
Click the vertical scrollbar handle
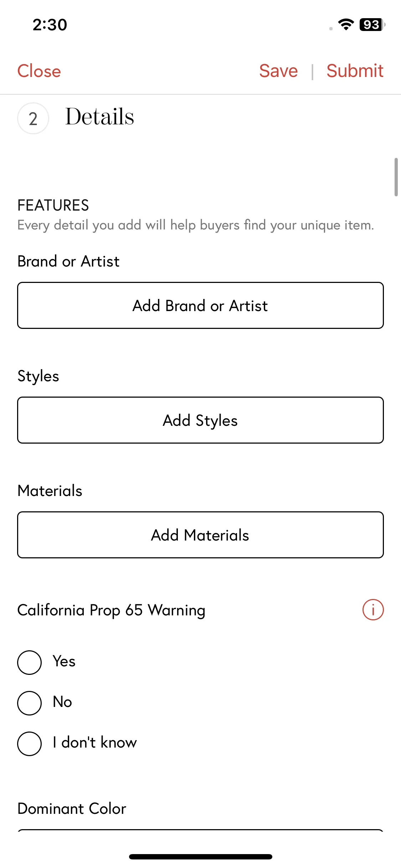pyautogui.click(x=396, y=177)
